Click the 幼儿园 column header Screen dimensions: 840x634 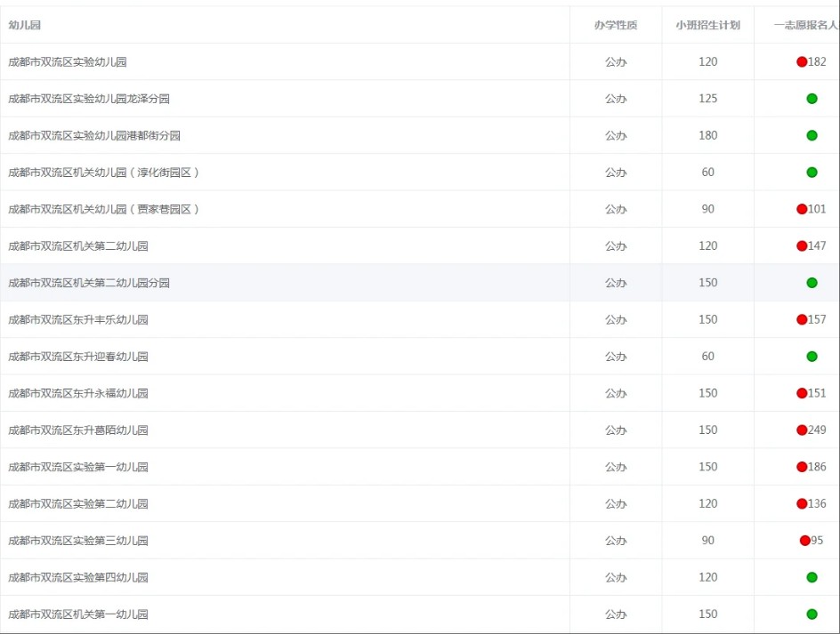point(25,25)
